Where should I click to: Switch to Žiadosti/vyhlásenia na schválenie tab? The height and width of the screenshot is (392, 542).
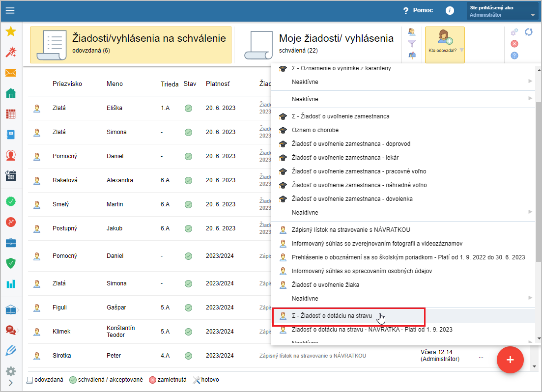pyautogui.click(x=131, y=45)
